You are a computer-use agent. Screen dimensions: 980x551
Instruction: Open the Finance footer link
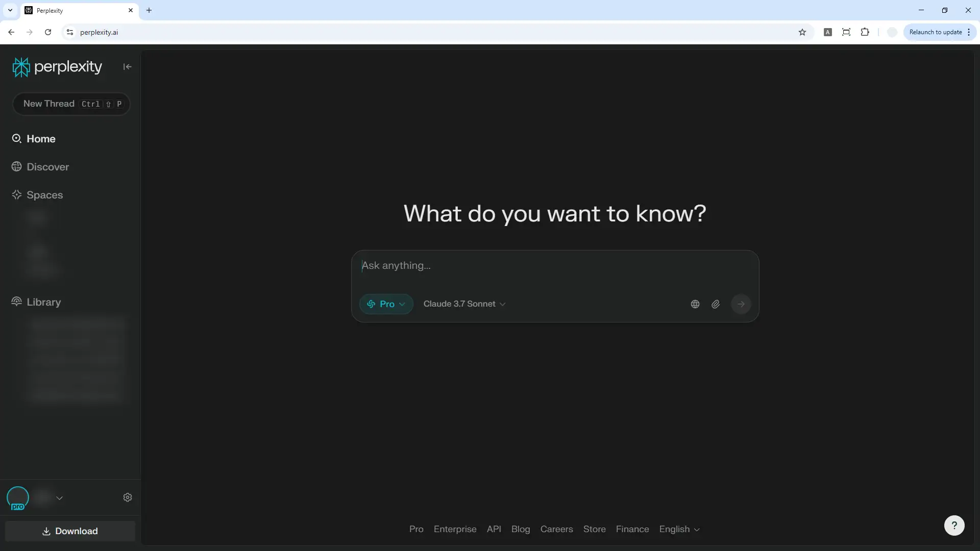632,529
